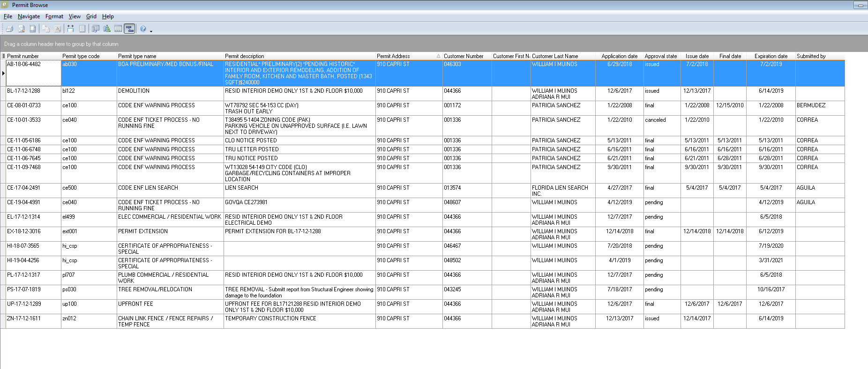This screenshot has width=868, height=369.
Task: Expand the toolbar options arrow beside Help
Action: [x=151, y=31]
